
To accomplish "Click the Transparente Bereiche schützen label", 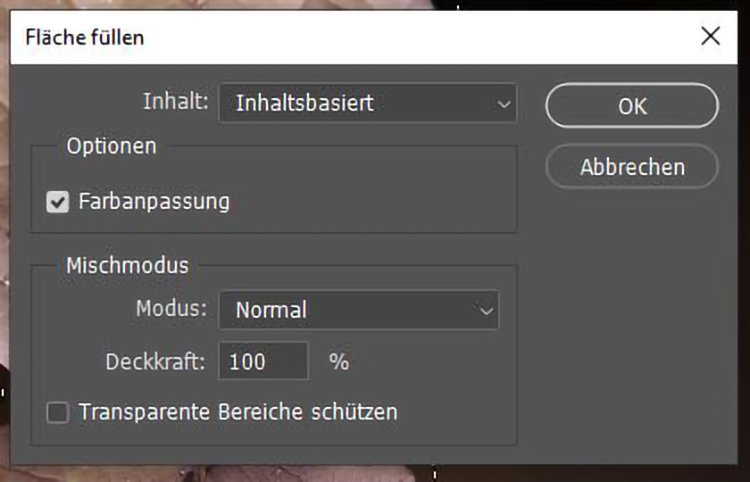I will pyautogui.click(x=238, y=411).
